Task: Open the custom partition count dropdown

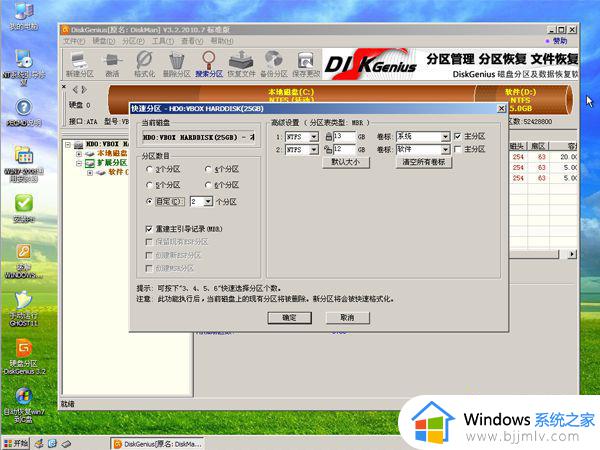Action: [x=208, y=201]
